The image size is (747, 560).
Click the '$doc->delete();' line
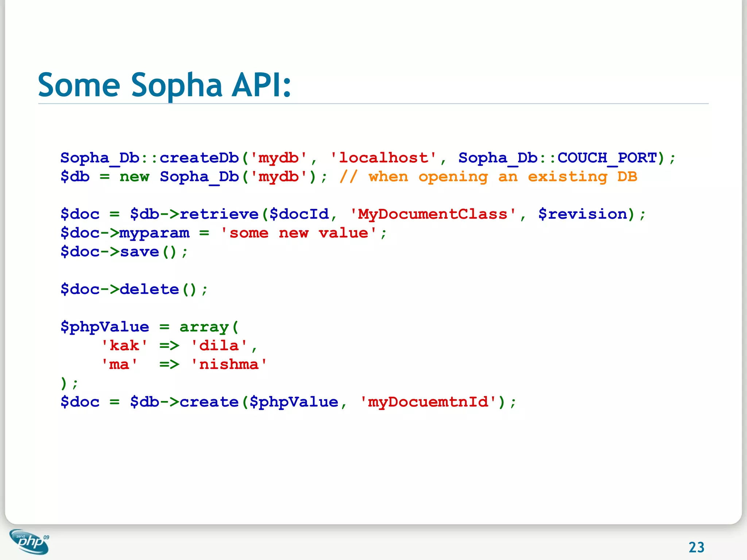click(134, 290)
